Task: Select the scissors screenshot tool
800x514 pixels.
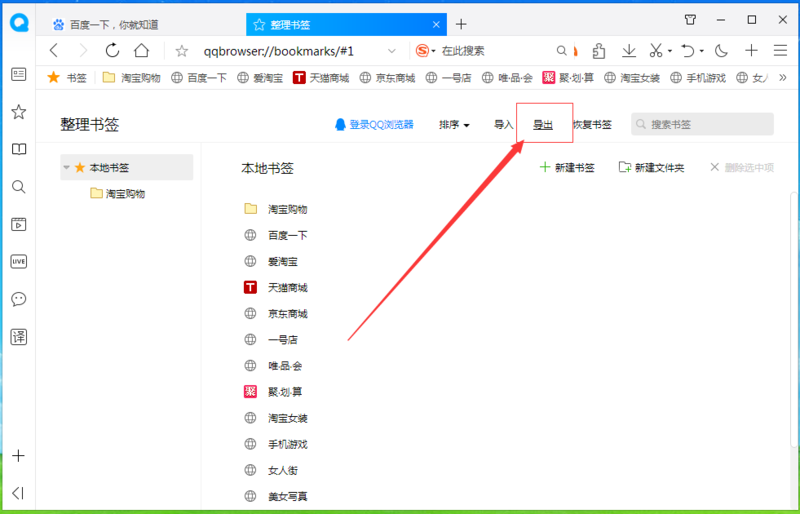Action: pos(656,51)
